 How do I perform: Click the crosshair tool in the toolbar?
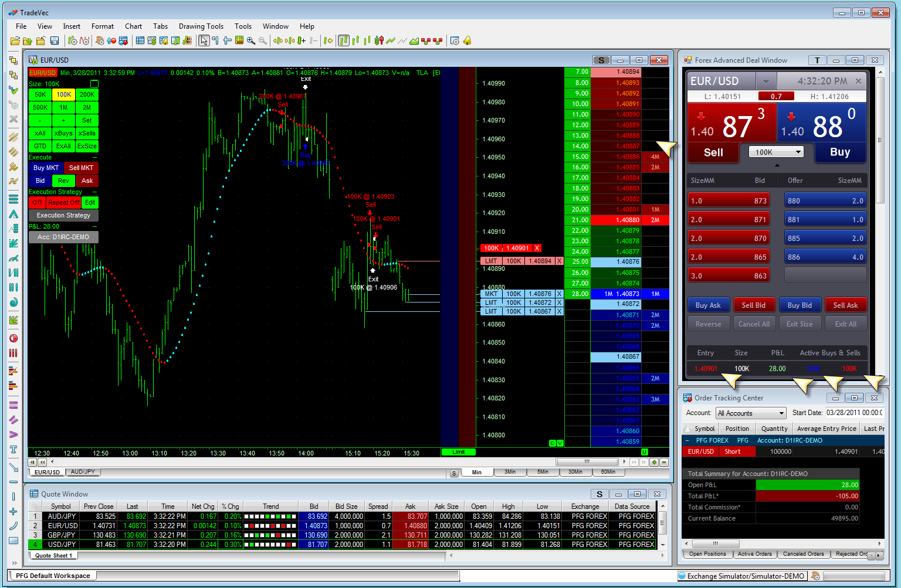pyautogui.click(x=227, y=40)
